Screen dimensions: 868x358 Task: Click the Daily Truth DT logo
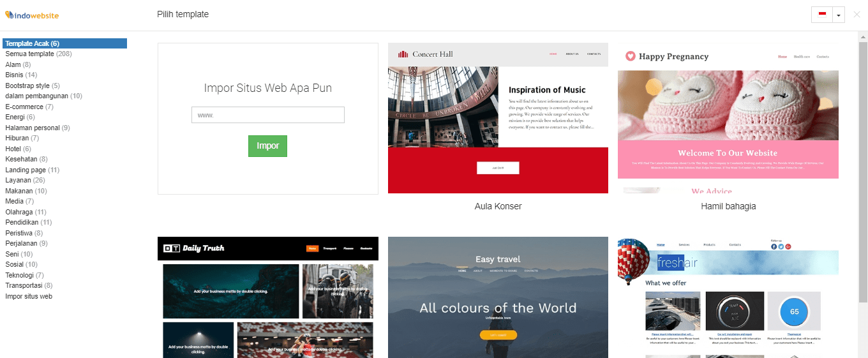coord(171,248)
